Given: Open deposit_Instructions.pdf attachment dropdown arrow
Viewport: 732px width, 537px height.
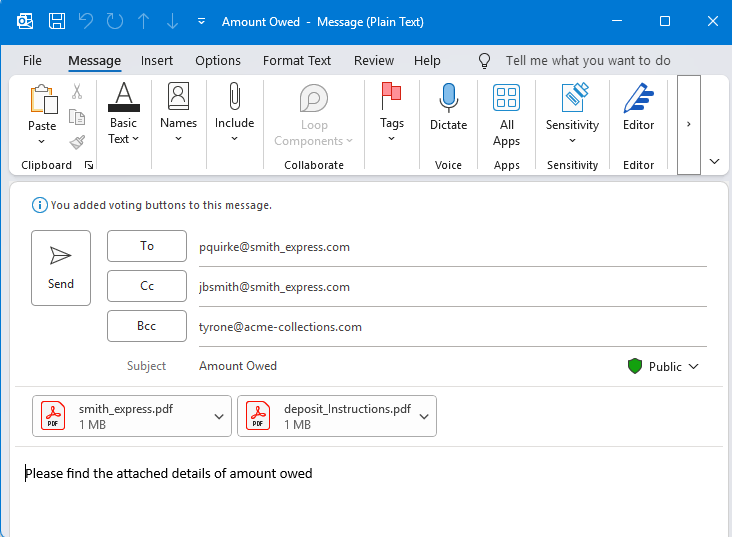Looking at the screenshot, I should 424,416.
